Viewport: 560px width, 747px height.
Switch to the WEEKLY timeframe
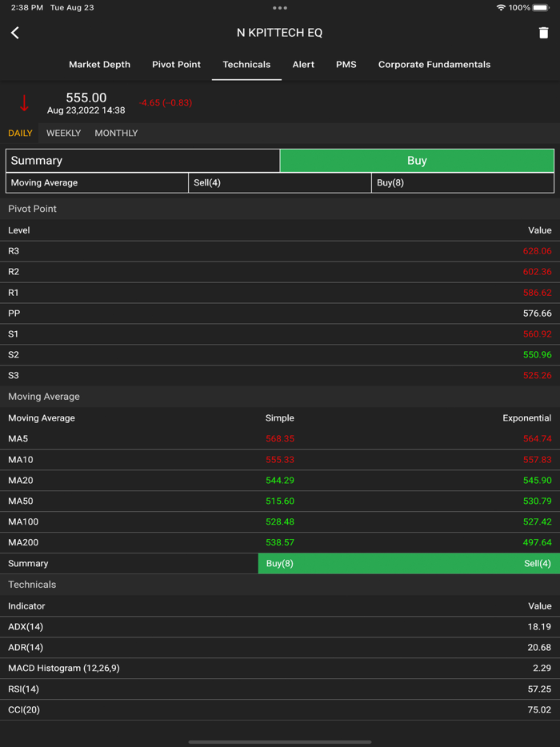[63, 134]
